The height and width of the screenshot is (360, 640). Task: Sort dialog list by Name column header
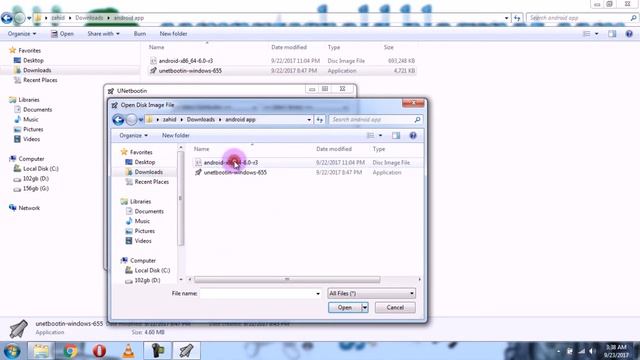[202, 149]
